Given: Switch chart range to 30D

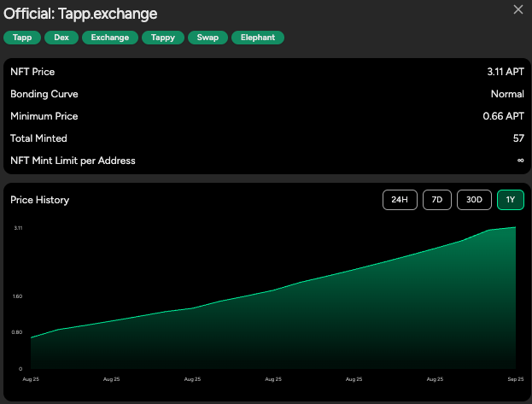Looking at the screenshot, I should (x=474, y=200).
